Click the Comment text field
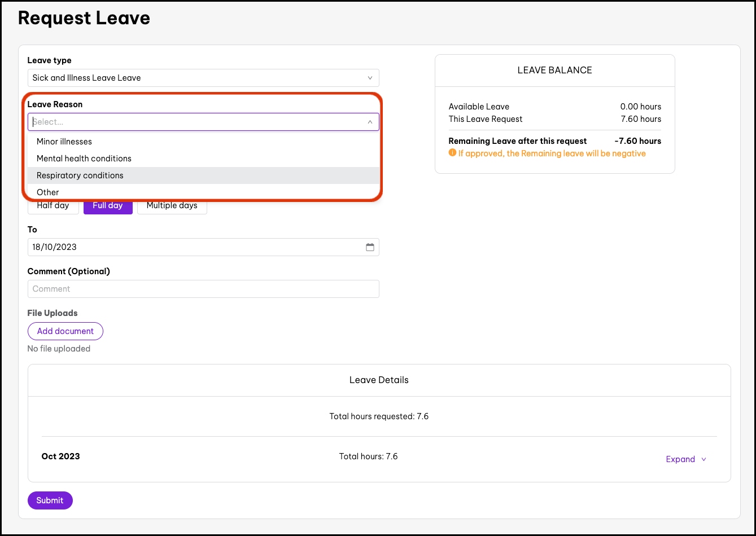 click(203, 289)
